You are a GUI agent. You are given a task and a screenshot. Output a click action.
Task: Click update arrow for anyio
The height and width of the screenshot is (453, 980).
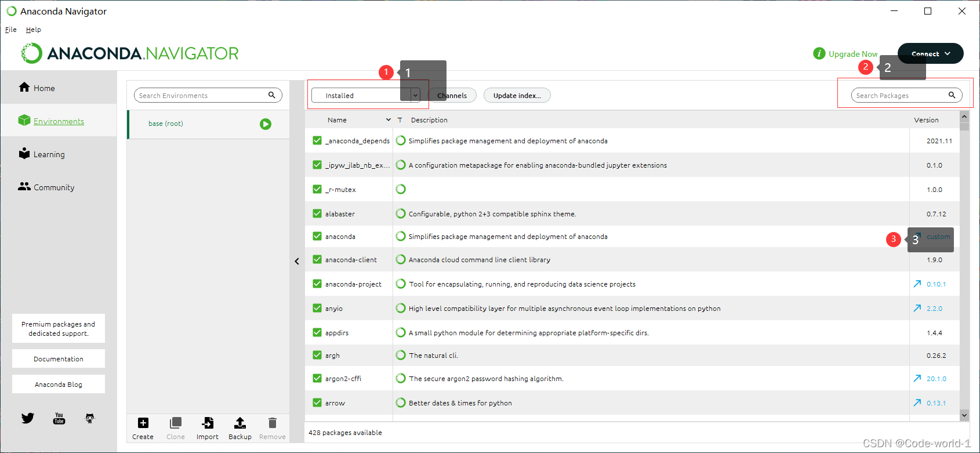click(917, 308)
